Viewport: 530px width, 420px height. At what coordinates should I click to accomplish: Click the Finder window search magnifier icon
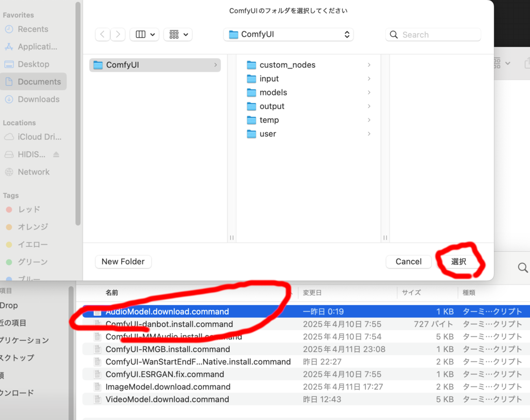click(523, 267)
